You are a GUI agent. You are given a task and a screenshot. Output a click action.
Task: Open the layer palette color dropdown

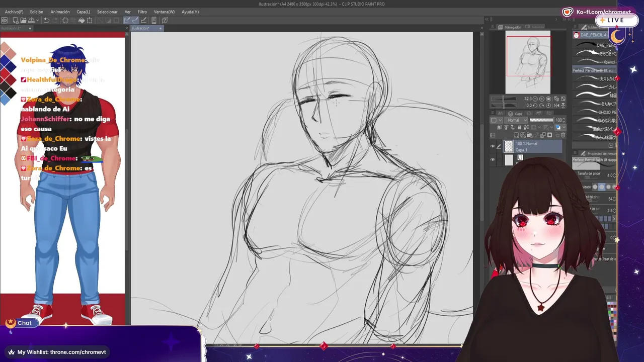click(x=496, y=120)
